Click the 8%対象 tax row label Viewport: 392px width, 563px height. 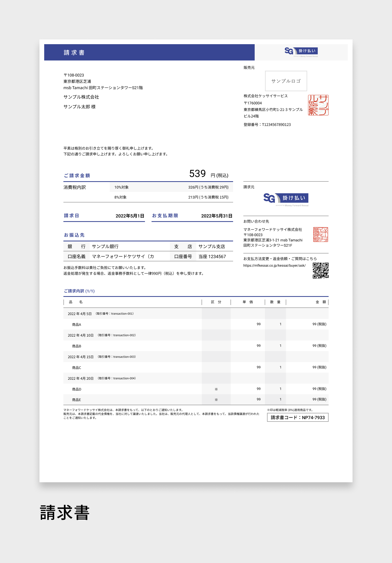[120, 197]
